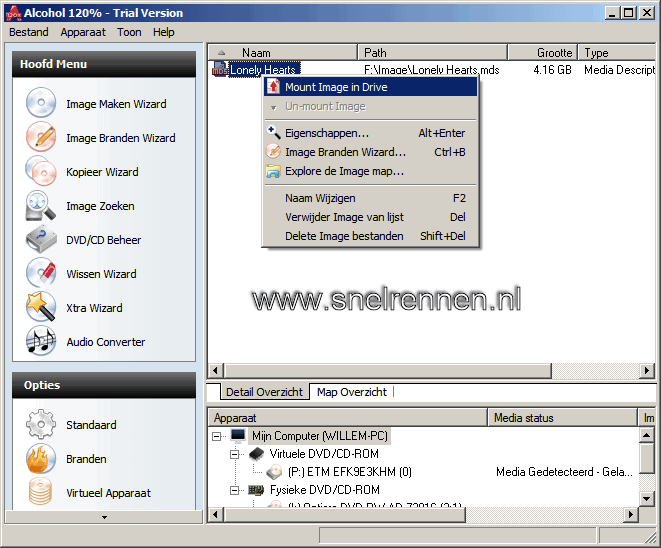The height and width of the screenshot is (548, 661).
Task: Sort image list by Naam column
Action: pyautogui.click(x=283, y=53)
